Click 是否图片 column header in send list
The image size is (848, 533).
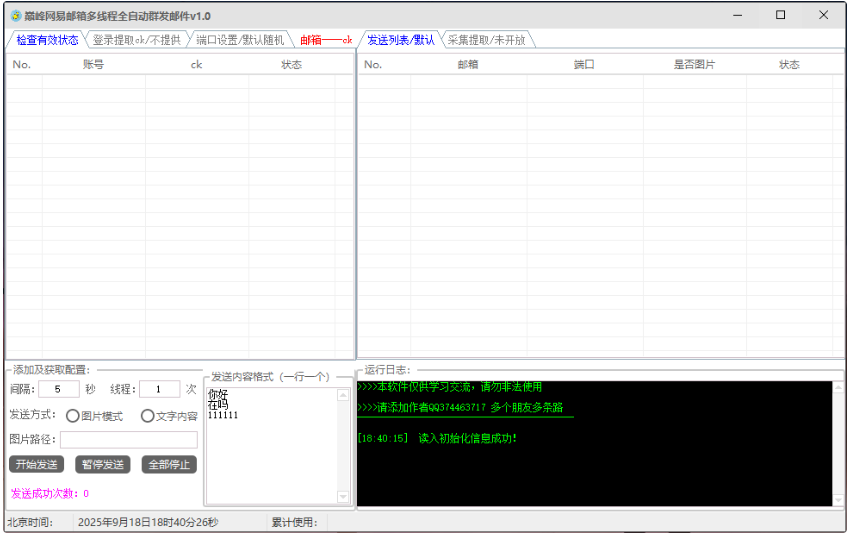coord(694,64)
